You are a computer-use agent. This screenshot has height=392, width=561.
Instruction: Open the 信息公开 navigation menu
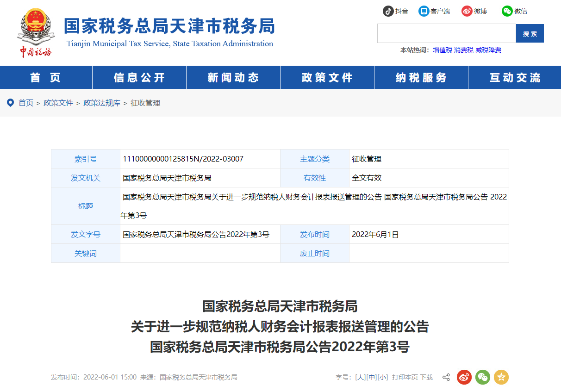139,77
